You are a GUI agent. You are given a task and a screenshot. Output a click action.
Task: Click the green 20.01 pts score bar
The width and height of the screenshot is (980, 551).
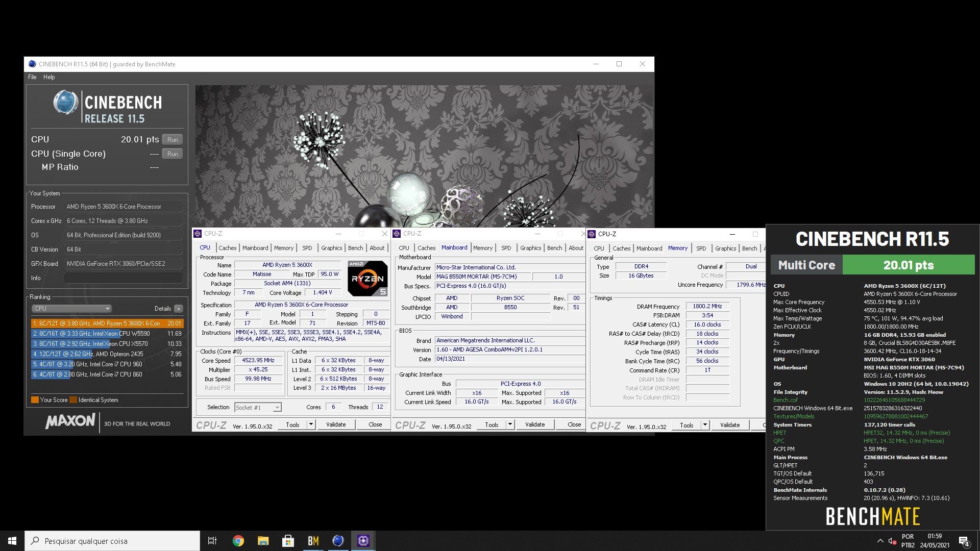(x=909, y=265)
